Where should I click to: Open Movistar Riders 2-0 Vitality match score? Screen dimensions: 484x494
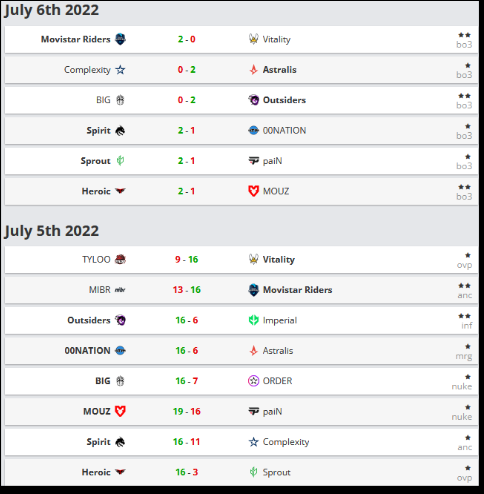pos(187,39)
